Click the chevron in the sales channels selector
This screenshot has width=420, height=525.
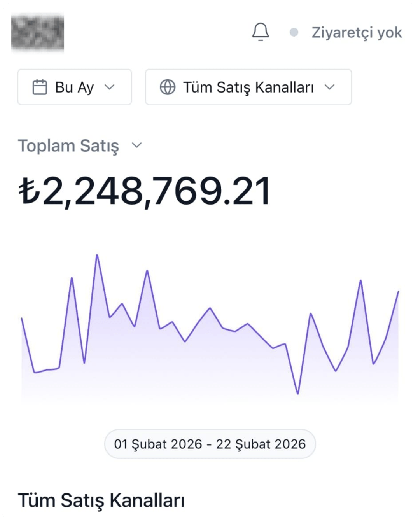tap(329, 87)
